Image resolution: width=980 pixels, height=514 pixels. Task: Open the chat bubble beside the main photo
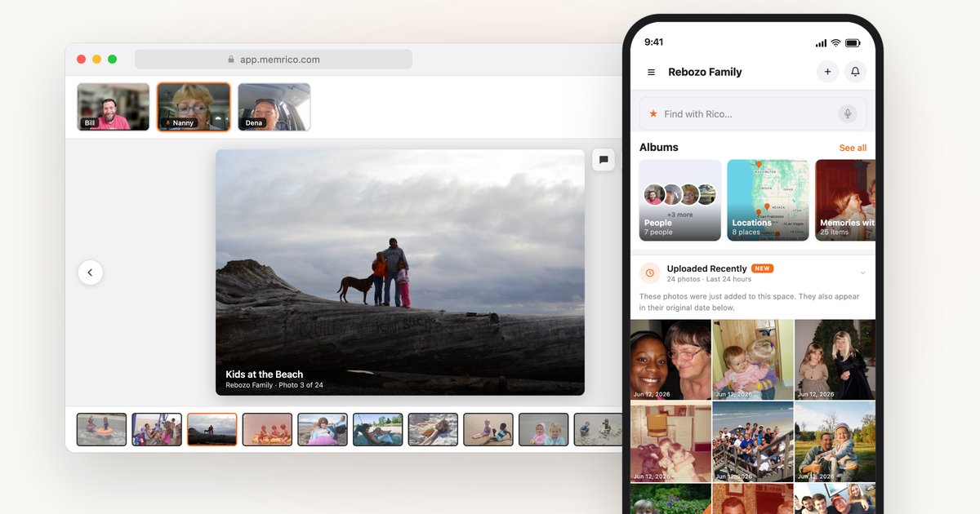[x=604, y=160]
